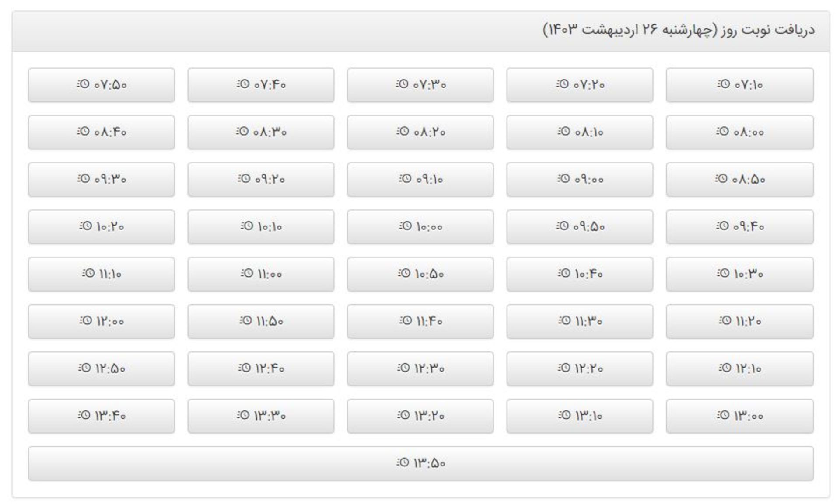Image resolution: width=840 pixels, height=504 pixels.
Task: Click the clock icon beside 12:40
Action: pyautogui.click(x=244, y=368)
